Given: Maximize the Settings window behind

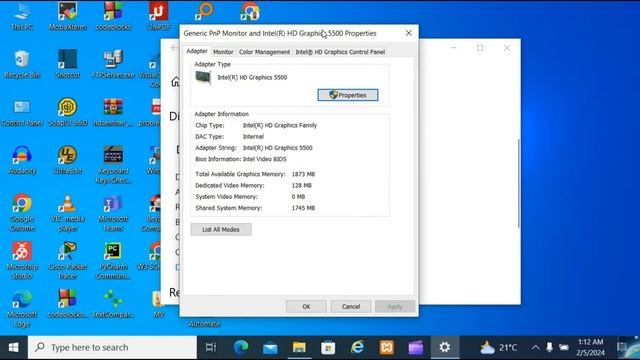Looking at the screenshot, I should click(480, 48).
